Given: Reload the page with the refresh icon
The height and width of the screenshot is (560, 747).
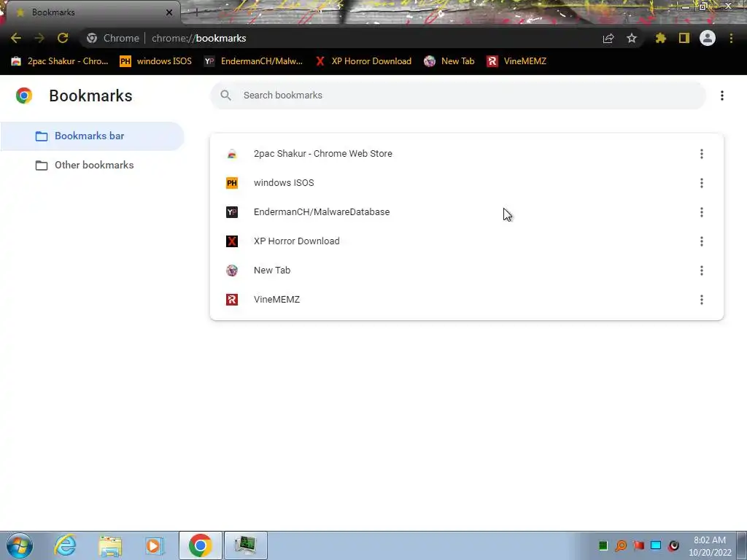Looking at the screenshot, I should tap(63, 38).
